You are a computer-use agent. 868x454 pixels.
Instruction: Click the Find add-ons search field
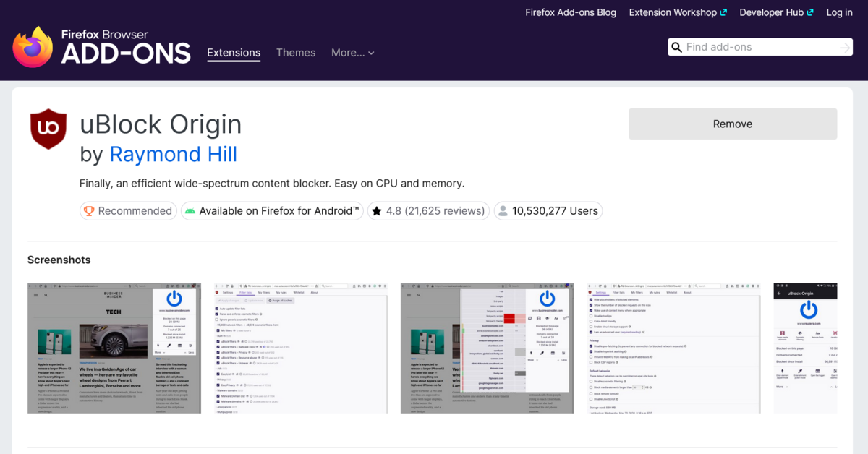(x=759, y=47)
